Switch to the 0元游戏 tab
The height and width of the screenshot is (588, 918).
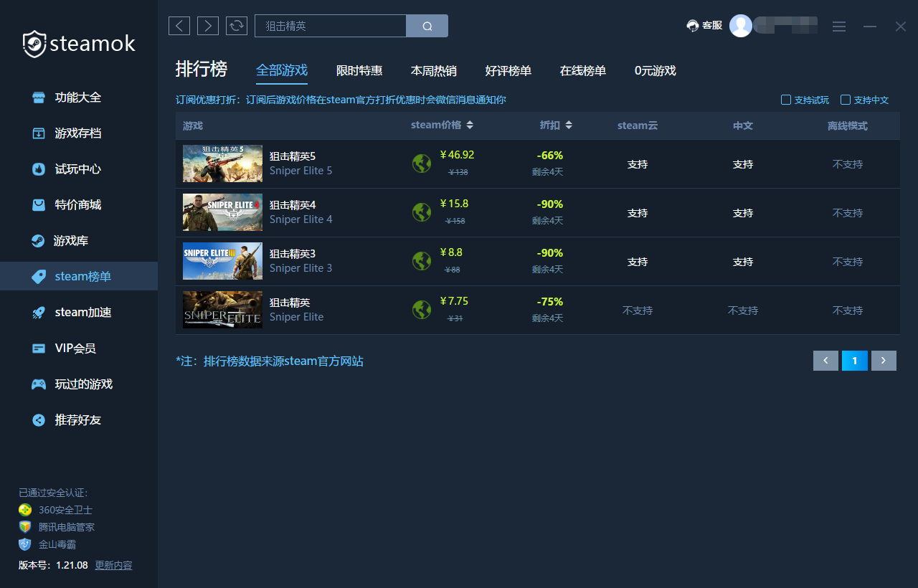[x=656, y=70]
